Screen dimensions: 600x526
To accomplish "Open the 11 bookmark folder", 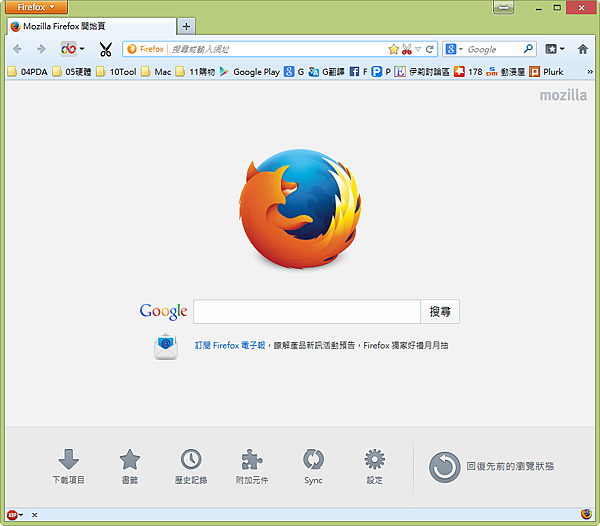I will (x=195, y=72).
